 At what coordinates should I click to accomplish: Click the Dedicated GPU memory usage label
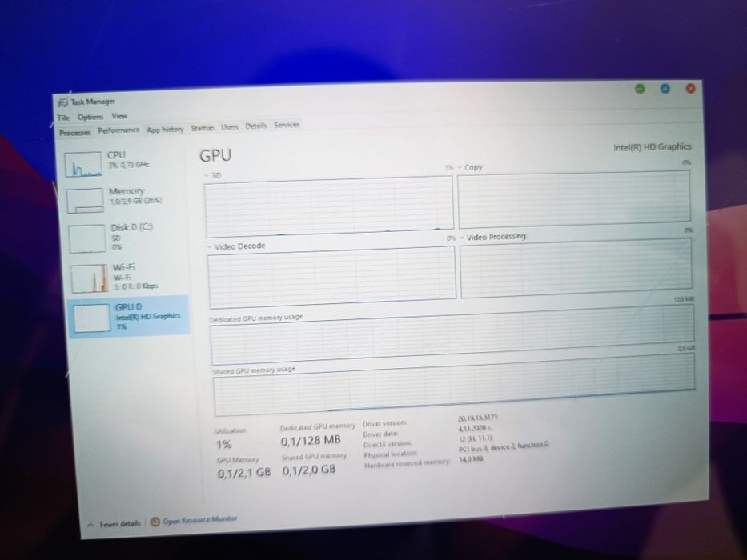pos(256,318)
